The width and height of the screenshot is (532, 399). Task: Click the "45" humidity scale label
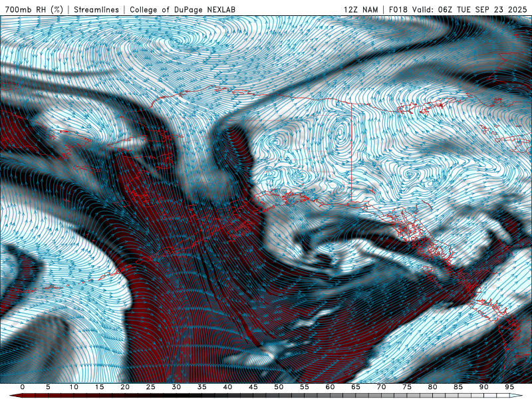pos(253,387)
